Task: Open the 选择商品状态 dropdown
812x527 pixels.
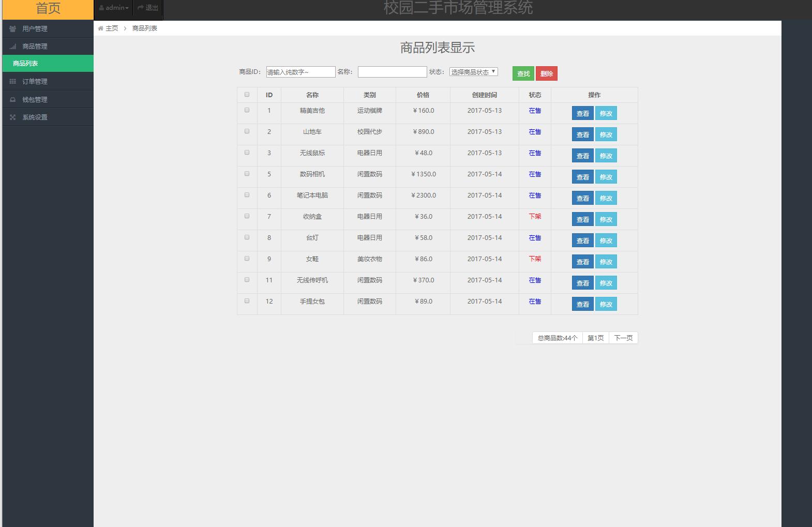Action: pyautogui.click(x=473, y=72)
